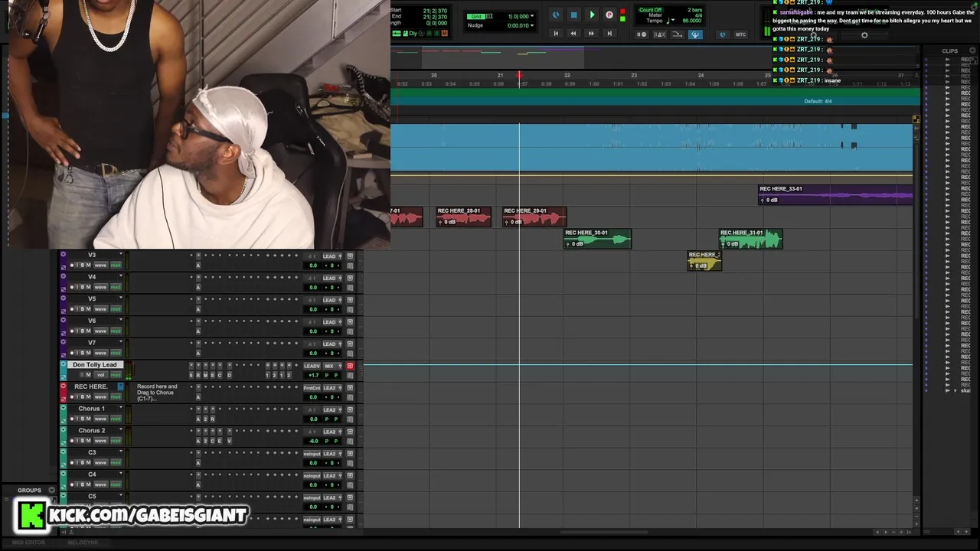
Task: Toggle the pre-roll P button in transport
Action: 609,15
